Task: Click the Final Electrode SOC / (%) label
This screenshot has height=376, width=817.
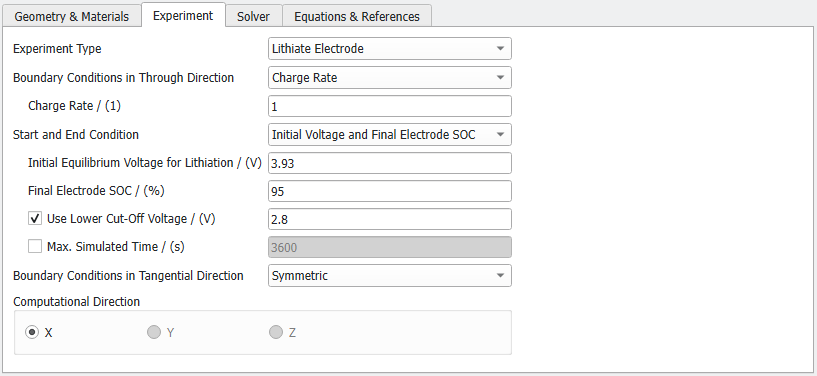Action: pyautogui.click(x=96, y=191)
